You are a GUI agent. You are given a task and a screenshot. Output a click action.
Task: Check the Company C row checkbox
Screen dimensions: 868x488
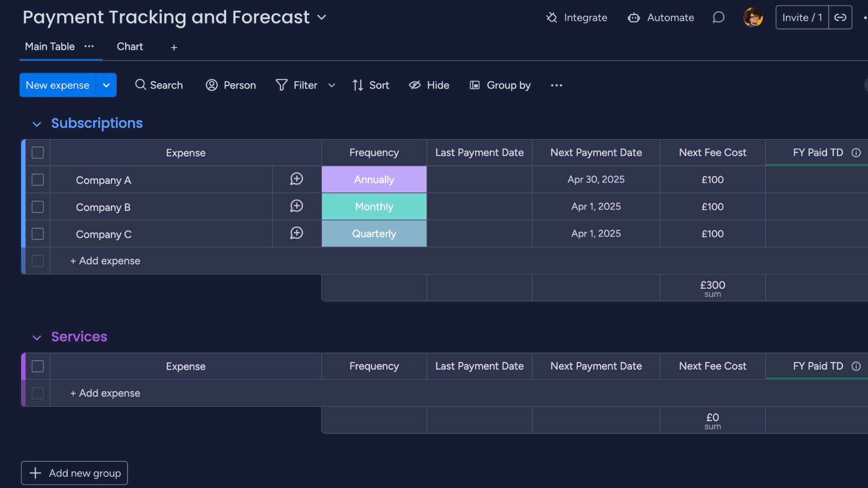tap(38, 234)
